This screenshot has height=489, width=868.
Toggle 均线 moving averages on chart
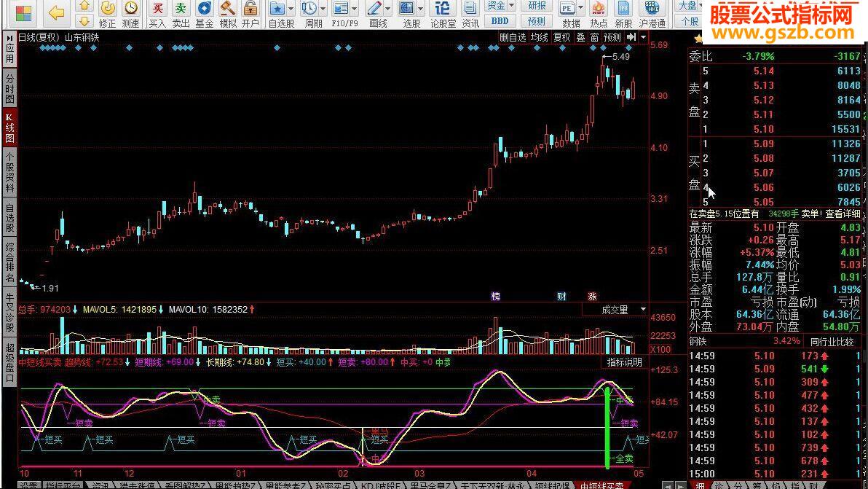539,37
